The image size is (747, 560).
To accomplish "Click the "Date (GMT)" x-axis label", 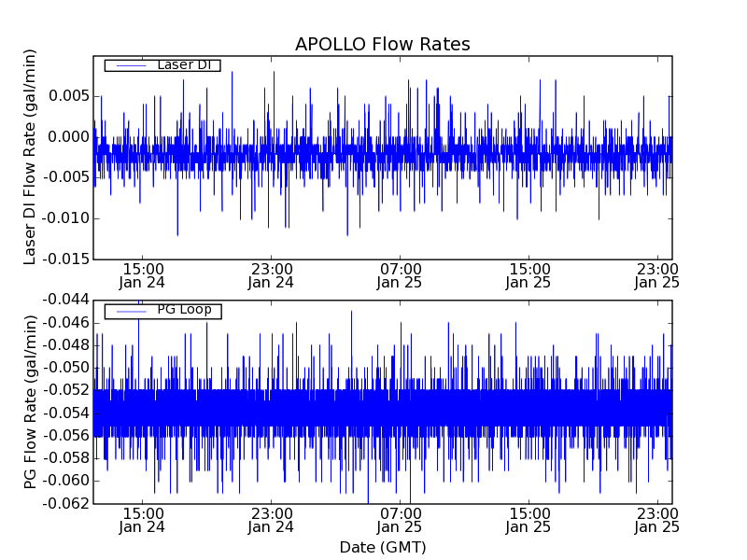I will 383,548.
